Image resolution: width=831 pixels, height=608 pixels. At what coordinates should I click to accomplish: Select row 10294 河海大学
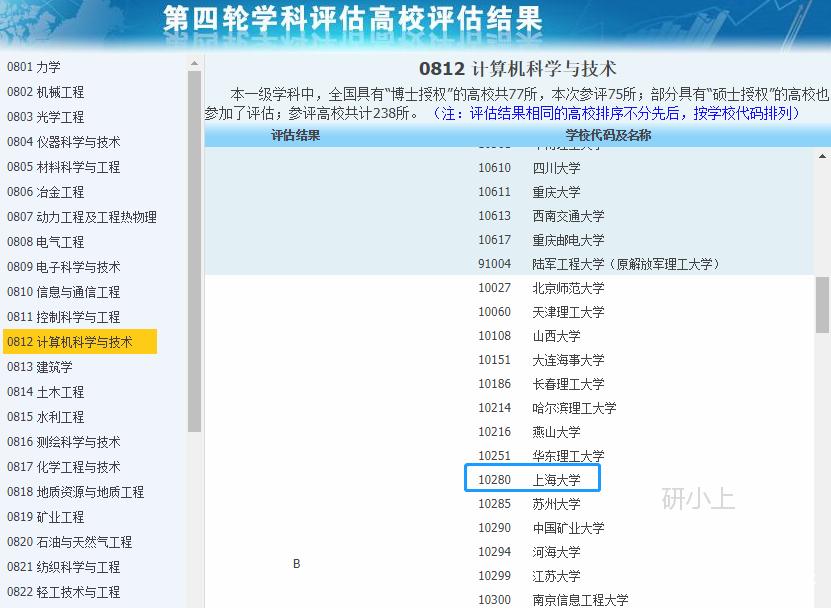click(x=529, y=552)
